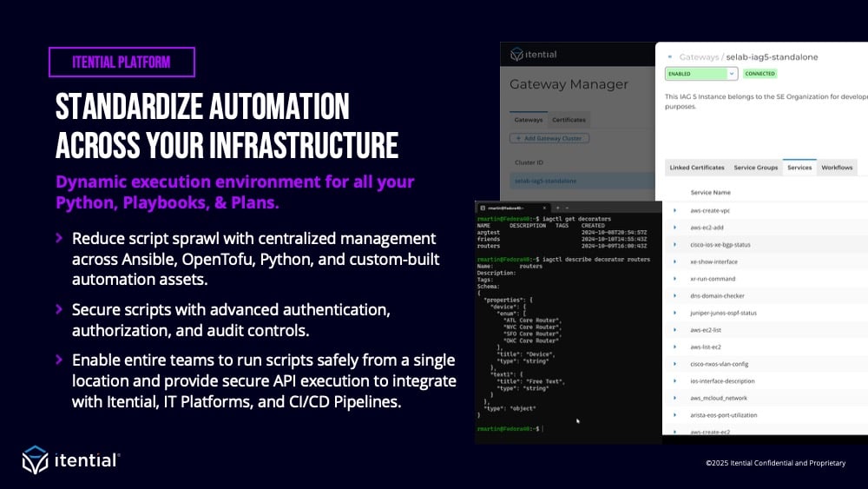This screenshot has width=868, height=489.
Task: Click the 'friends' row in decorators list
Action: 562,239
